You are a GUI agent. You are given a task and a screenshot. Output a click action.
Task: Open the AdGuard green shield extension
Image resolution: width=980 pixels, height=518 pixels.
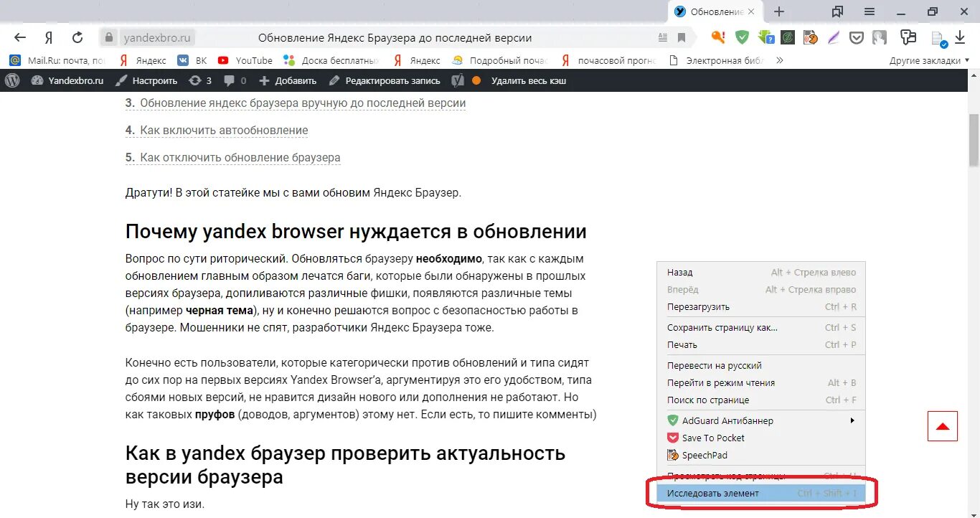coord(743,37)
